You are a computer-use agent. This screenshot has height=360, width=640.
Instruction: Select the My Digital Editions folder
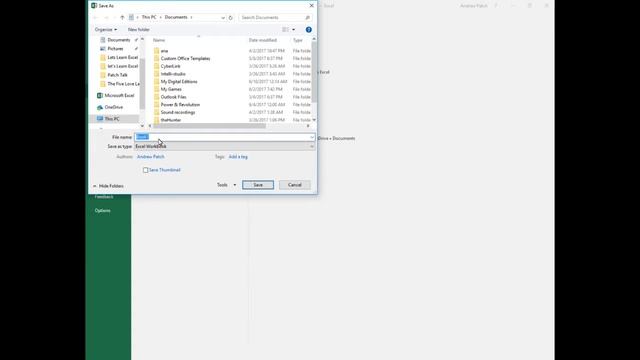click(179, 82)
